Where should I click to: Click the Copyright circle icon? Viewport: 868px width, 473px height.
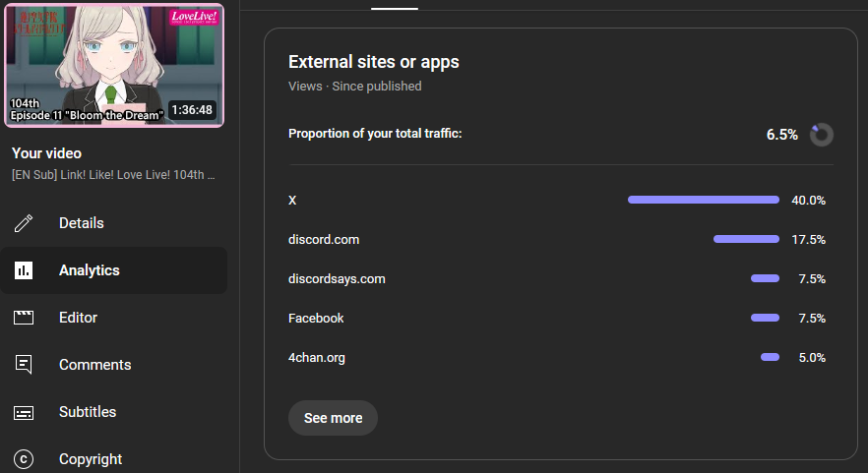click(x=24, y=459)
